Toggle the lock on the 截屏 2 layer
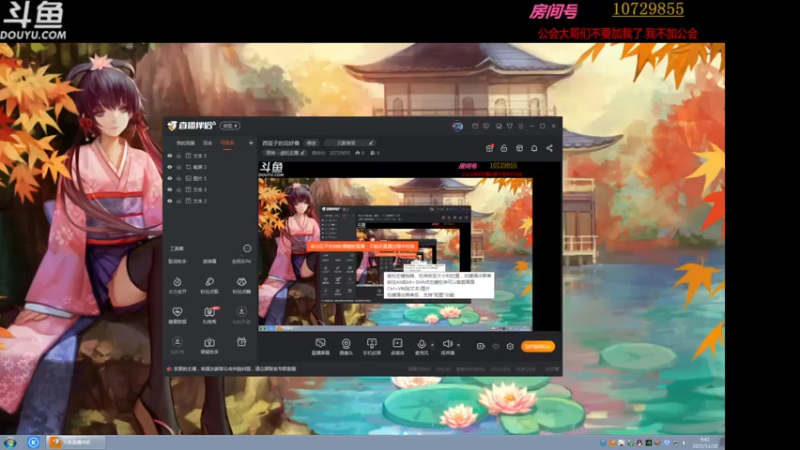The height and width of the screenshot is (450, 800). point(179,167)
